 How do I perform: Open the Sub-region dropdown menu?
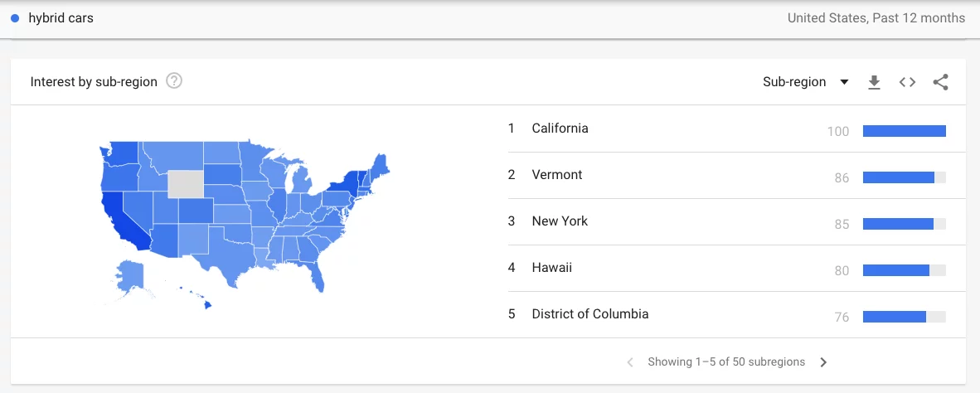pyautogui.click(x=805, y=82)
